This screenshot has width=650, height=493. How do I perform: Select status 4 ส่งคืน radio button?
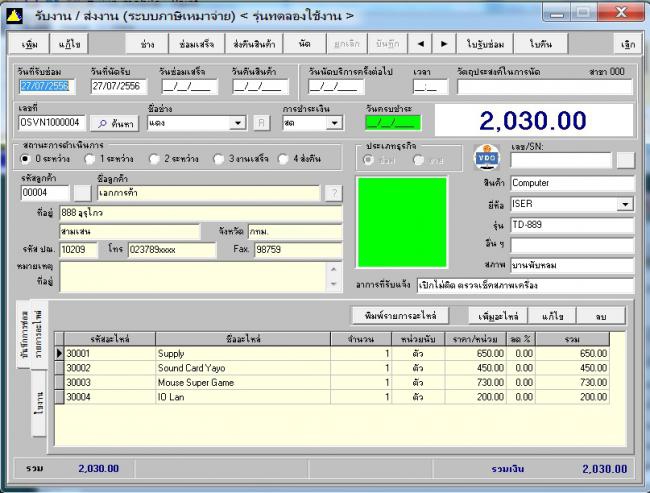tap(283, 158)
